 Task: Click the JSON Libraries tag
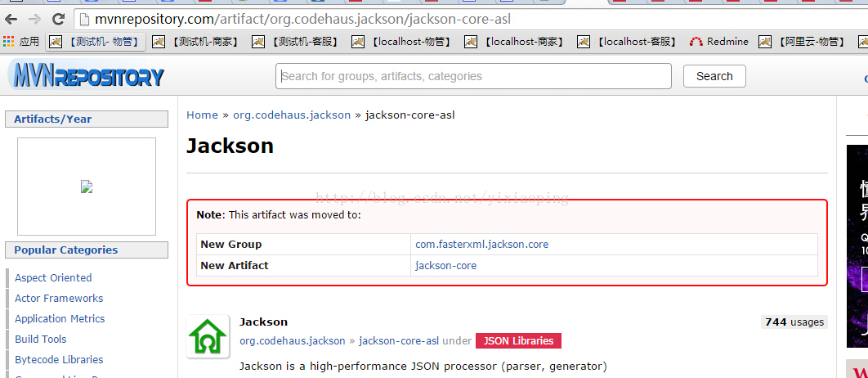pos(518,341)
